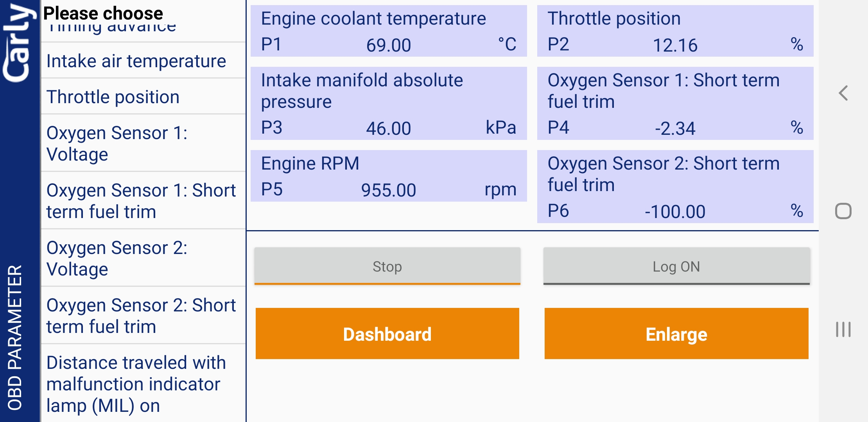Screen dimensions: 868x422
Task: Open the Android recent apps button
Action: 843,329
